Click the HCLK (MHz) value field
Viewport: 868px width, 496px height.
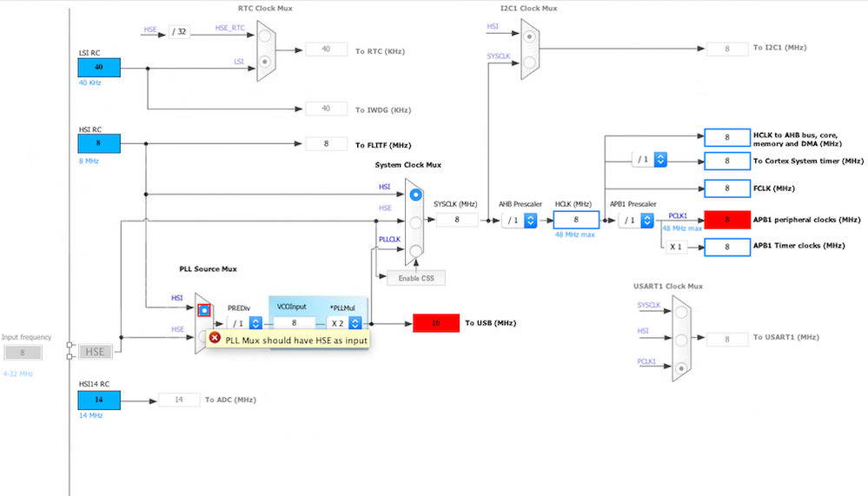(576, 220)
